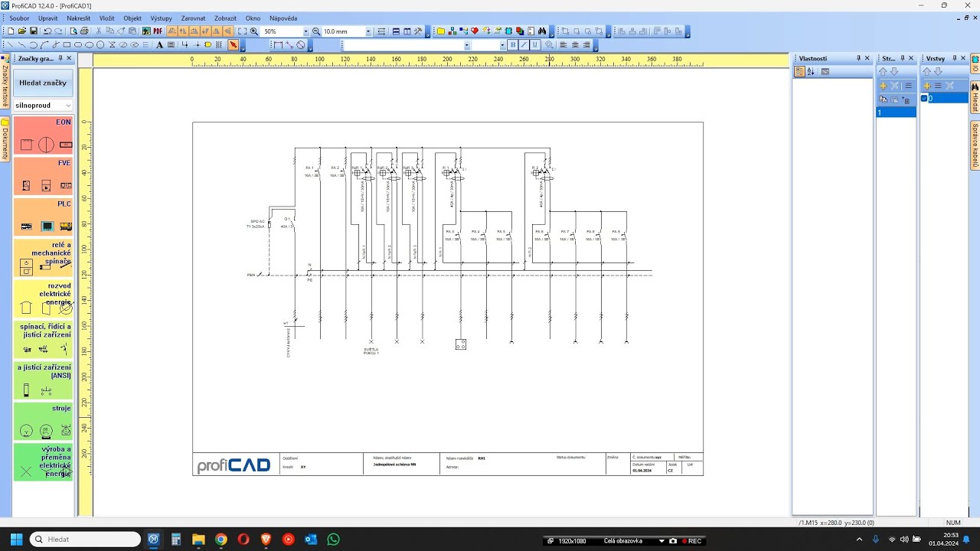Image resolution: width=980 pixels, height=551 pixels.
Task: Toggle center text alignment
Action: coord(575,44)
